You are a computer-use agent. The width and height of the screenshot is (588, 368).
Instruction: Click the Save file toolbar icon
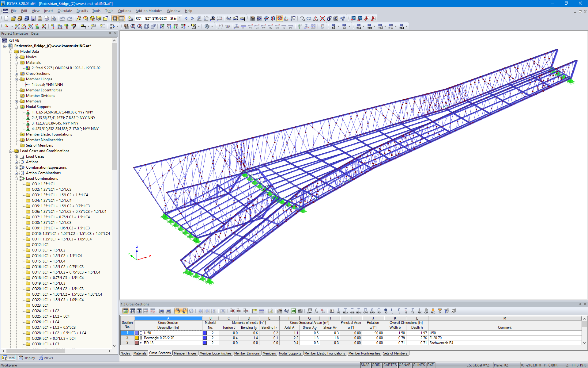[33, 18]
